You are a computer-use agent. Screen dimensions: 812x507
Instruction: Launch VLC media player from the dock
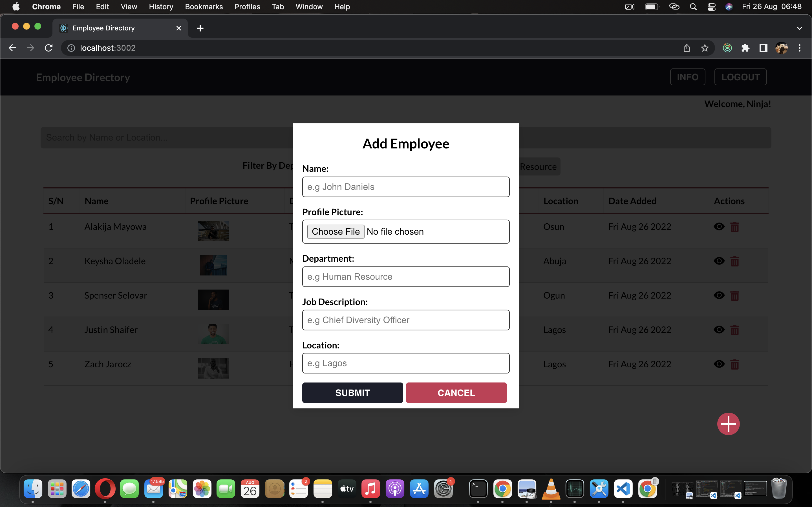pyautogui.click(x=551, y=489)
